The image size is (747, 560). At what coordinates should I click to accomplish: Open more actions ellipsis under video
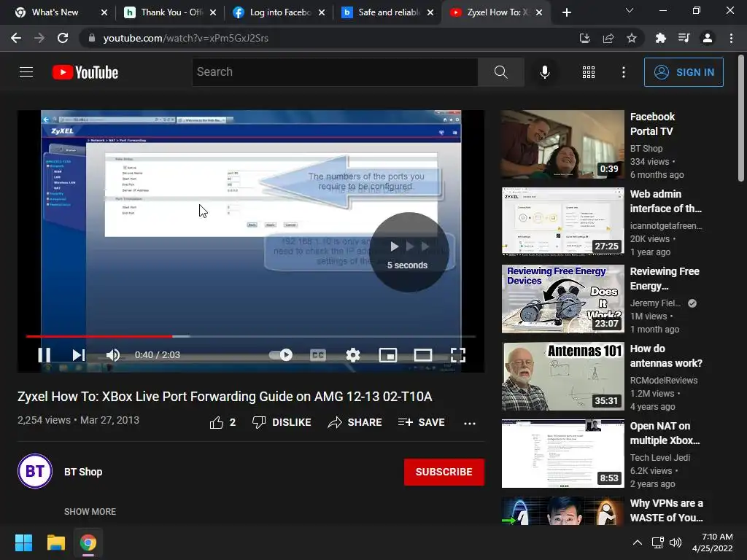[470, 423]
